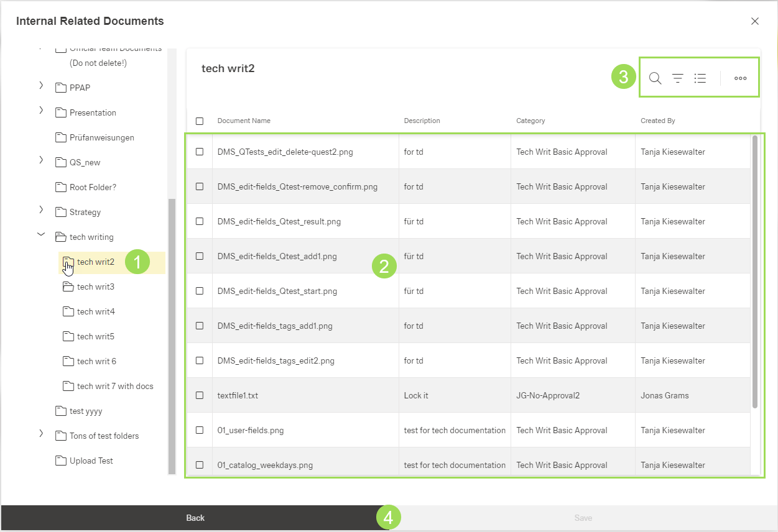Screen dimensions: 778x532
Task: Click the search magnifier icon
Action: [655, 78]
